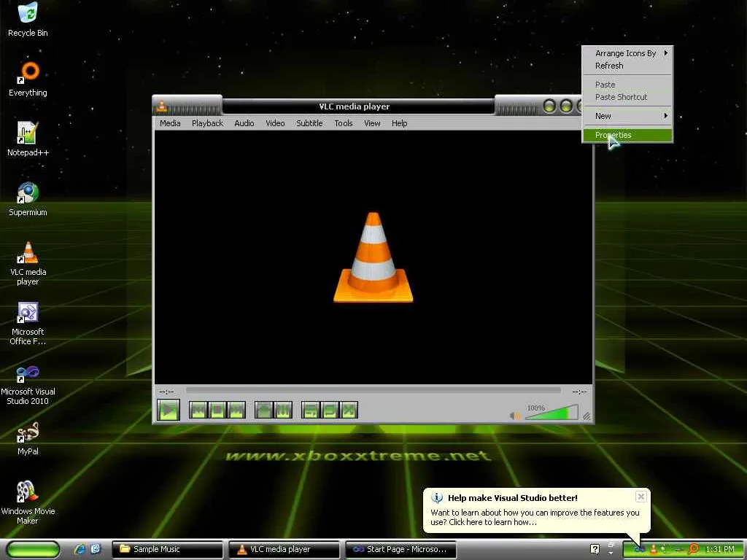Click the taskbar clock showing 1:31 PM
Screen dimensions: 747x560
720,550
